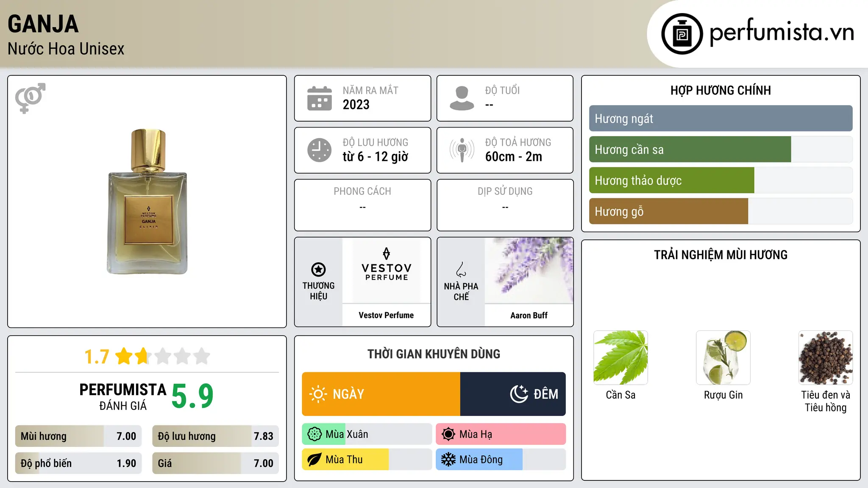Image resolution: width=868 pixels, height=488 pixels.
Task: Click the Hương ngát accord bar
Action: (721, 119)
